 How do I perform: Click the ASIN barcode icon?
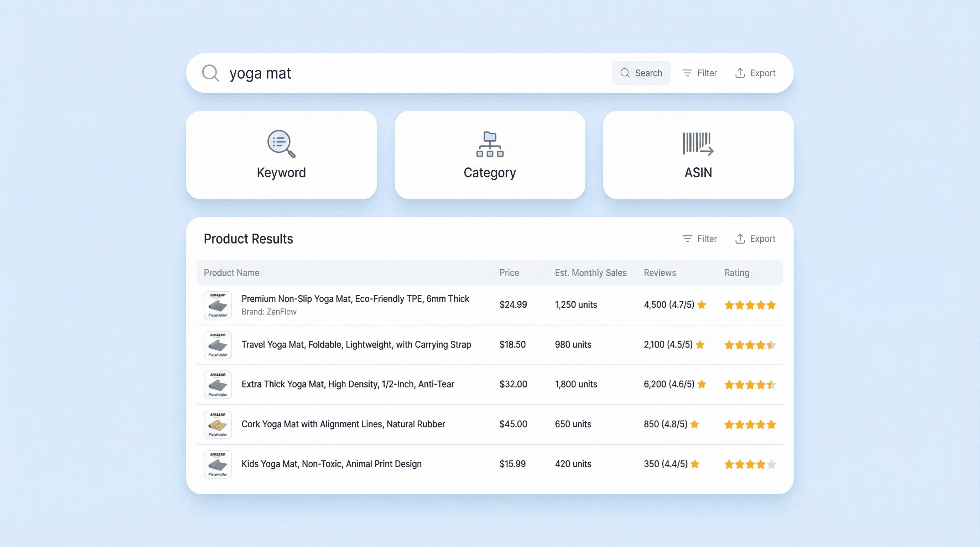pyautogui.click(x=698, y=144)
